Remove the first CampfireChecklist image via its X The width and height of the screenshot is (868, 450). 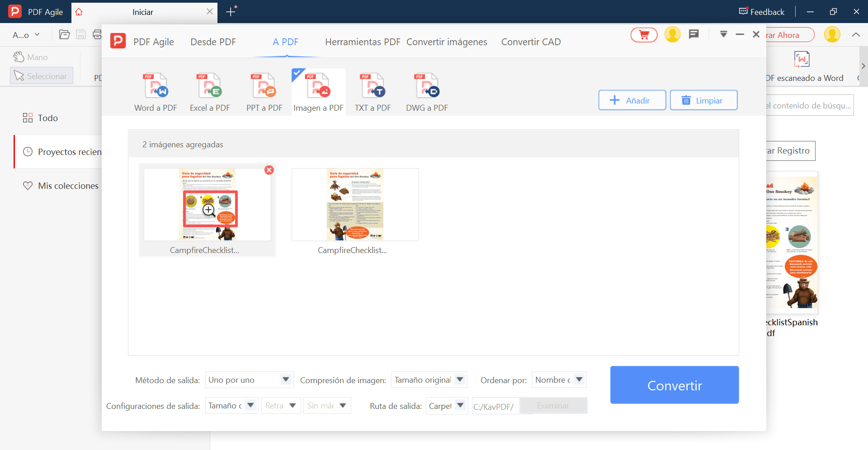[269, 170]
